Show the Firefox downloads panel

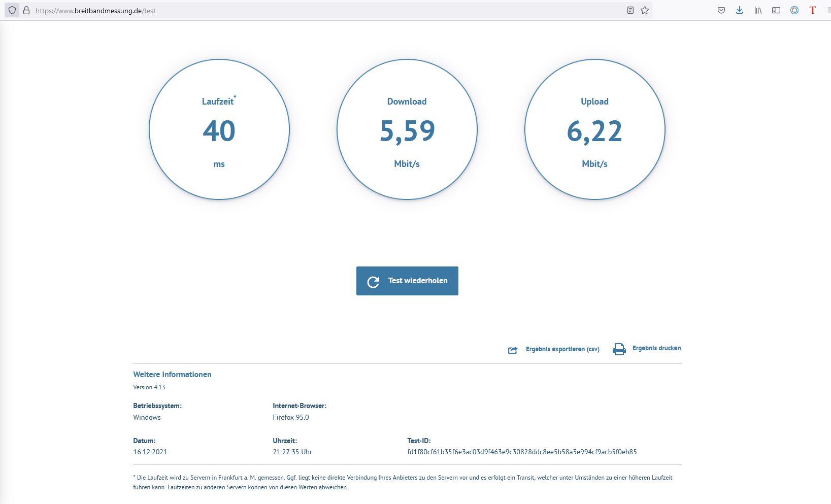coord(739,10)
